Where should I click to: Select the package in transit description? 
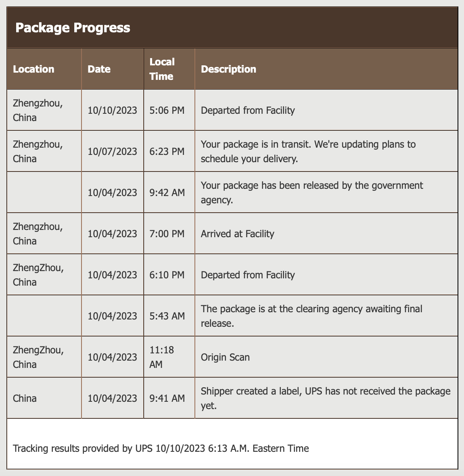pos(308,151)
